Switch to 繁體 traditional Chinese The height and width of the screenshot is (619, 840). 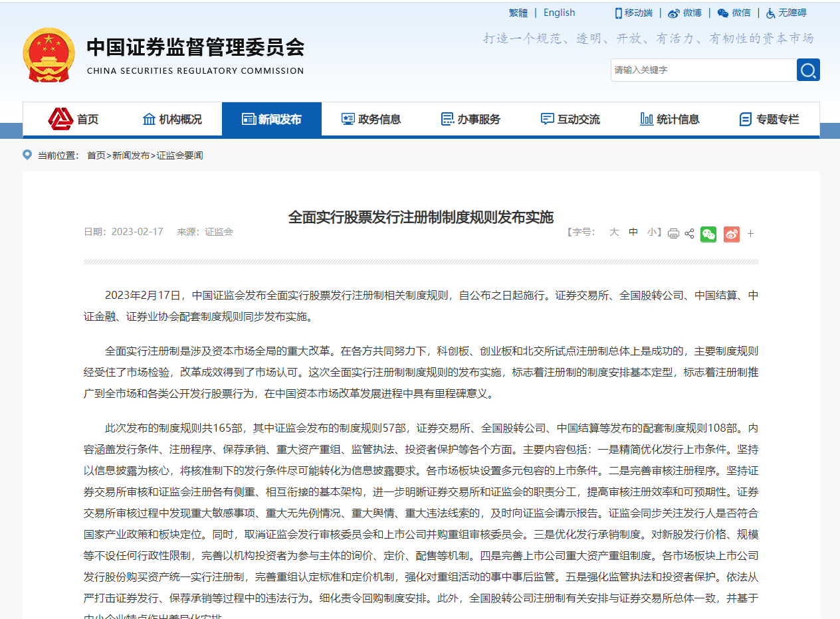tap(518, 13)
